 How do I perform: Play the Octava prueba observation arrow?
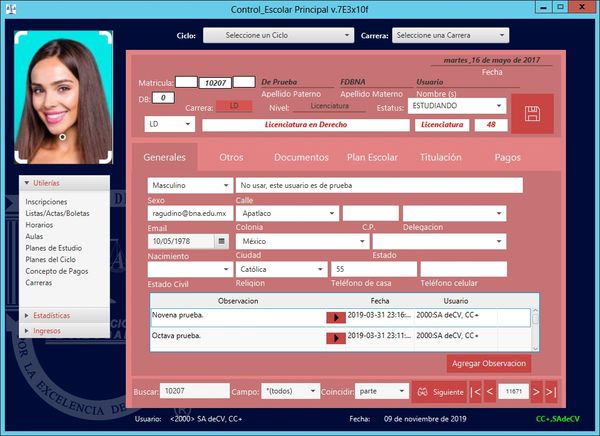(x=336, y=338)
